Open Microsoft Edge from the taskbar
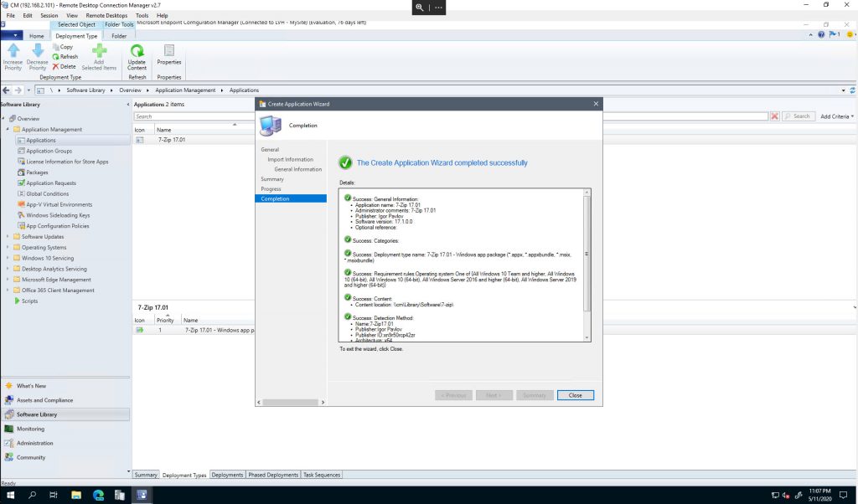This screenshot has width=858, height=504. point(99,496)
